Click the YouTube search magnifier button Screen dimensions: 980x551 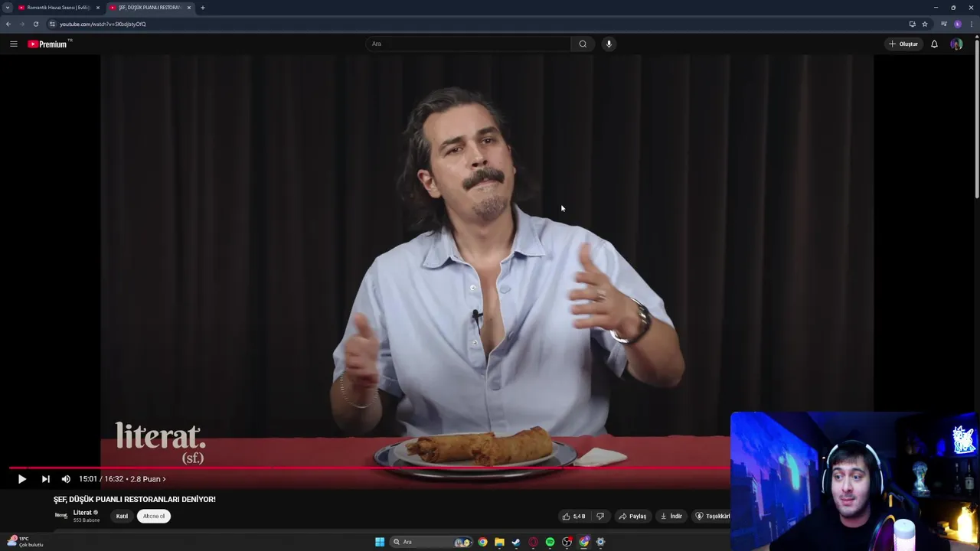click(583, 44)
